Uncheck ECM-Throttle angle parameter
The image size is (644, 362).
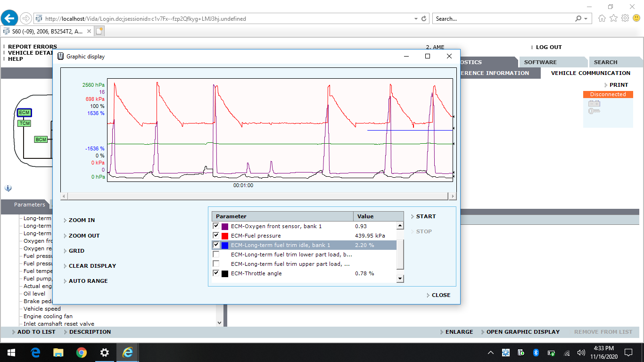click(216, 273)
